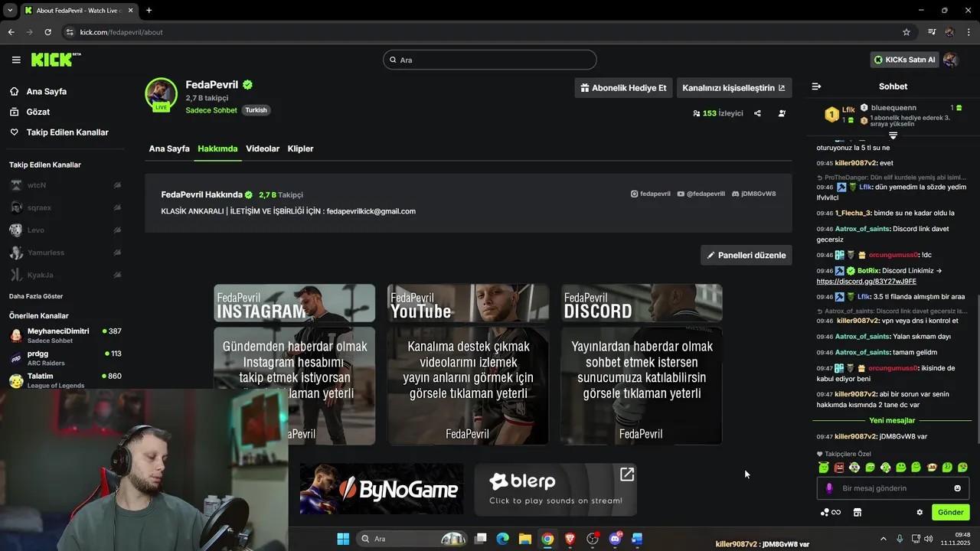Open MeyhaneciDimitri recommended channel

pos(65,335)
